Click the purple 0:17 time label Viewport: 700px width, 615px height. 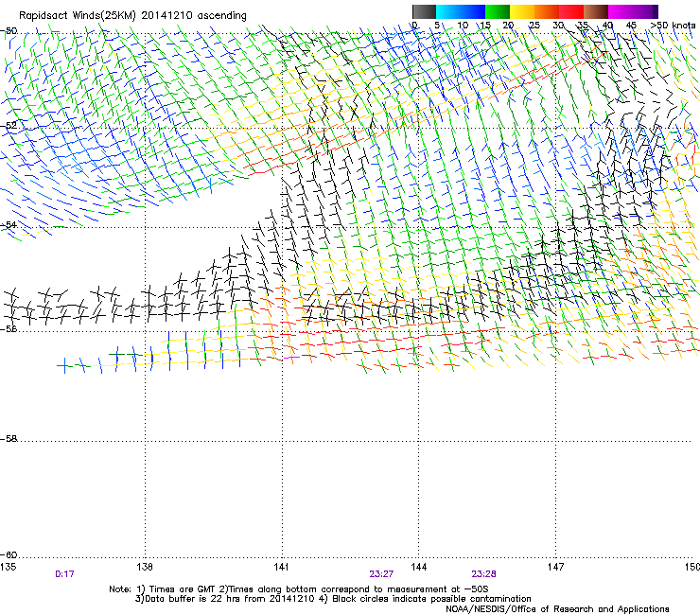point(64,574)
